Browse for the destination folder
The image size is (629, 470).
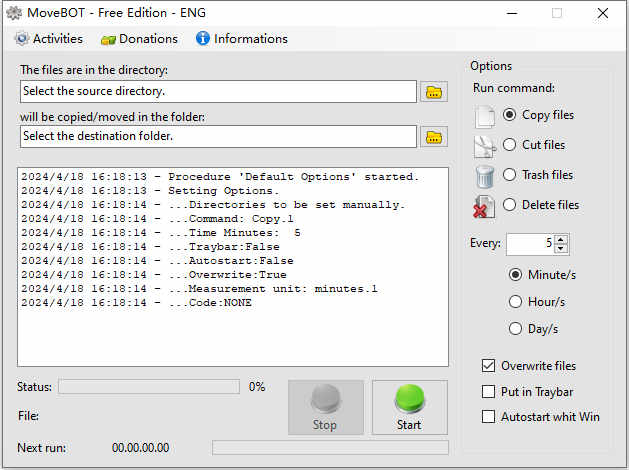coord(434,137)
